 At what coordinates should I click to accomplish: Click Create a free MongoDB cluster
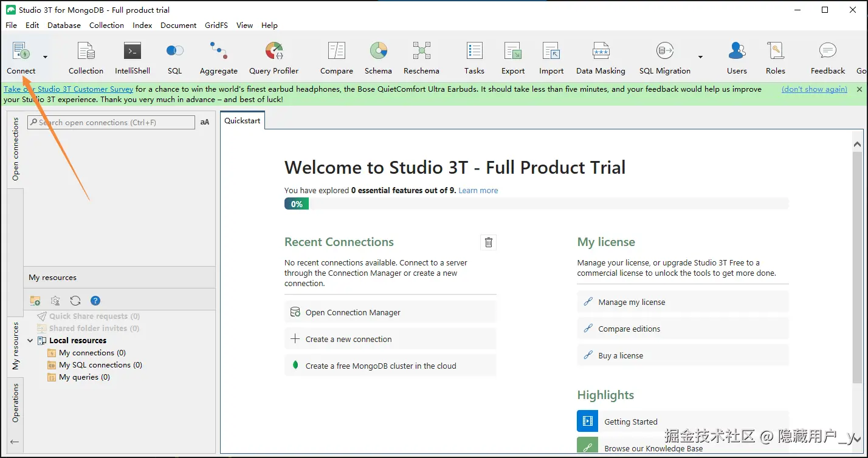tap(390, 366)
